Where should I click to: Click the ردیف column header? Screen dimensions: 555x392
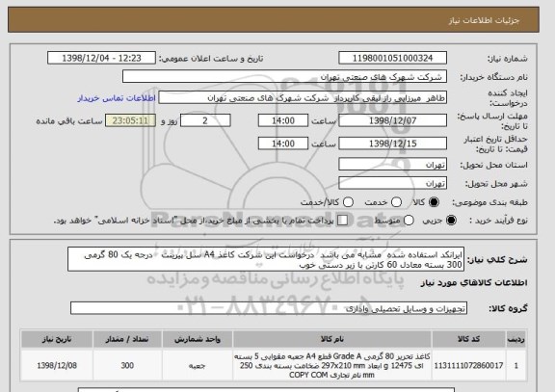[516, 339]
